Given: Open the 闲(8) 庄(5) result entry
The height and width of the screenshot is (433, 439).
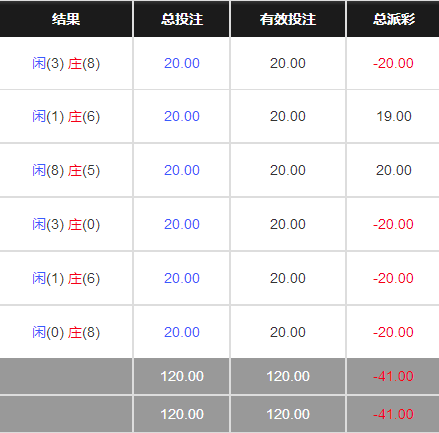Looking at the screenshot, I should coord(66,170).
